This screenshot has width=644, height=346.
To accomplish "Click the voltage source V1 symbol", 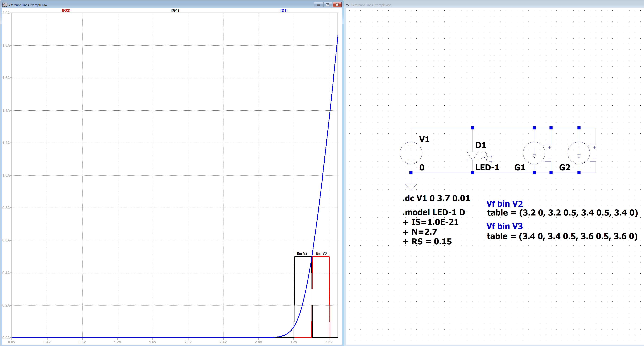I will click(x=411, y=153).
